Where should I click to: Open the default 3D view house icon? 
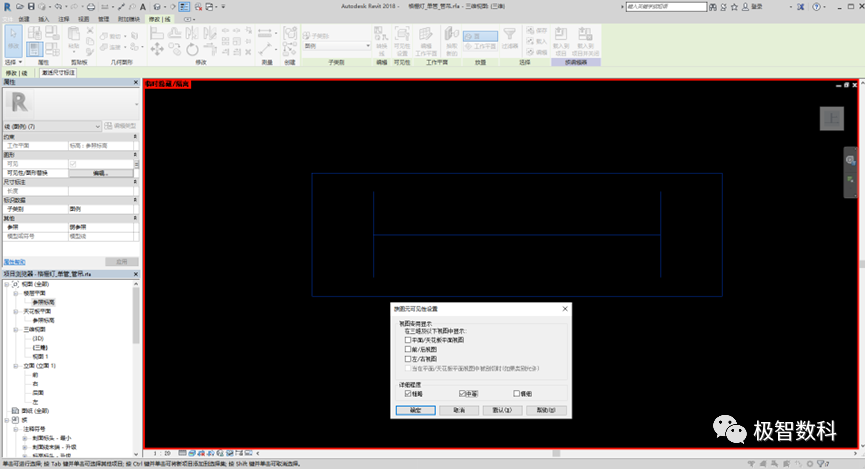tap(157, 7)
